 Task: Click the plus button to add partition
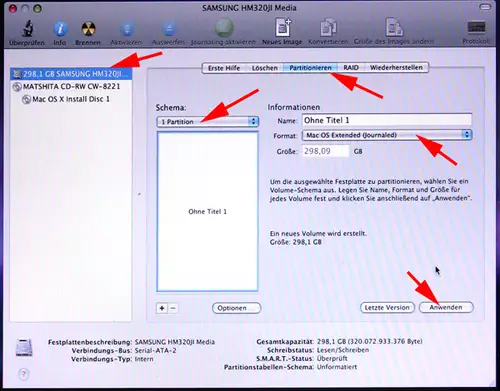point(162,308)
